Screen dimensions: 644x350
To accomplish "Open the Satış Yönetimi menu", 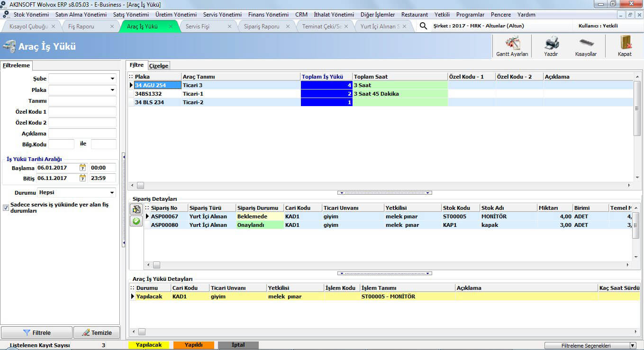I will click(x=131, y=15).
